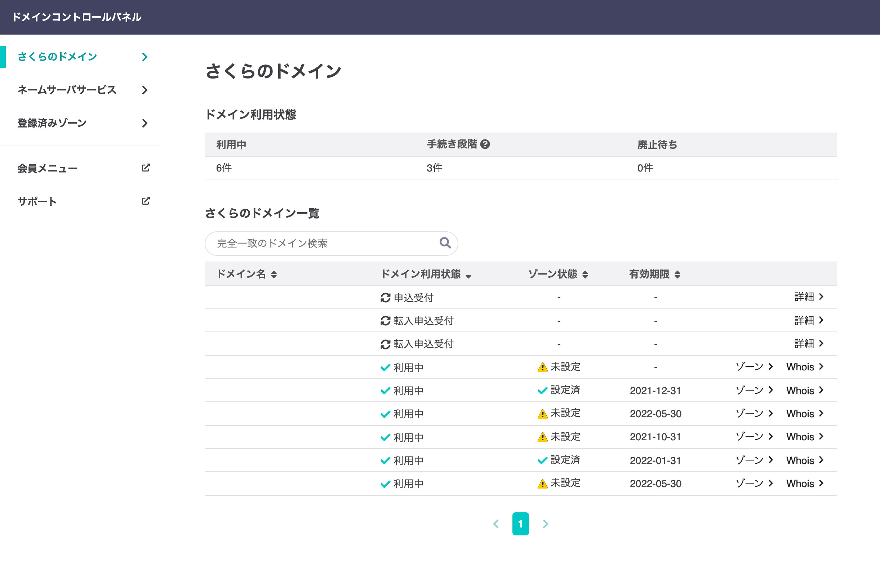This screenshot has width=880, height=588.
Task: Go to previous page arrow
Action: (x=496, y=524)
